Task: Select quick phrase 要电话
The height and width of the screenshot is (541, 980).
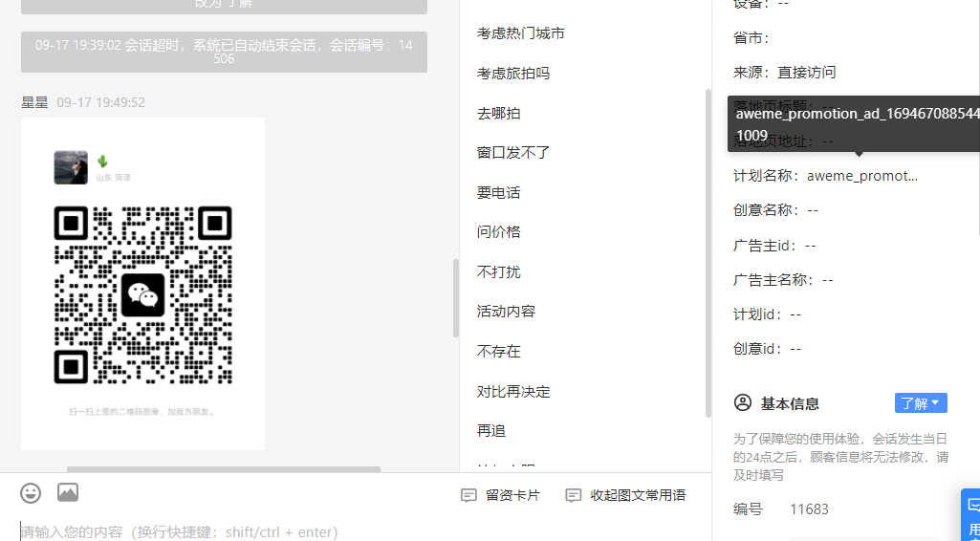Action: coord(498,192)
